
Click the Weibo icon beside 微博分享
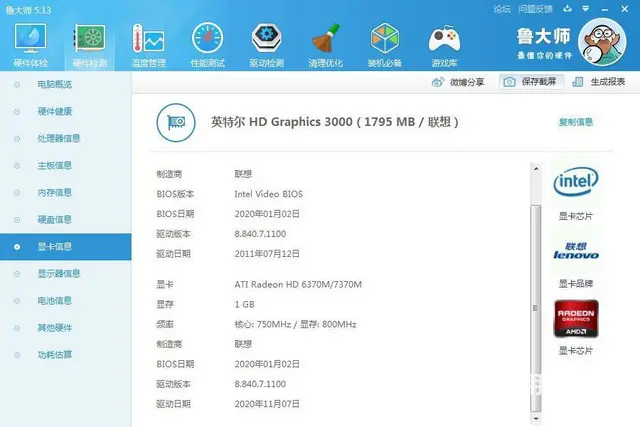(438, 82)
